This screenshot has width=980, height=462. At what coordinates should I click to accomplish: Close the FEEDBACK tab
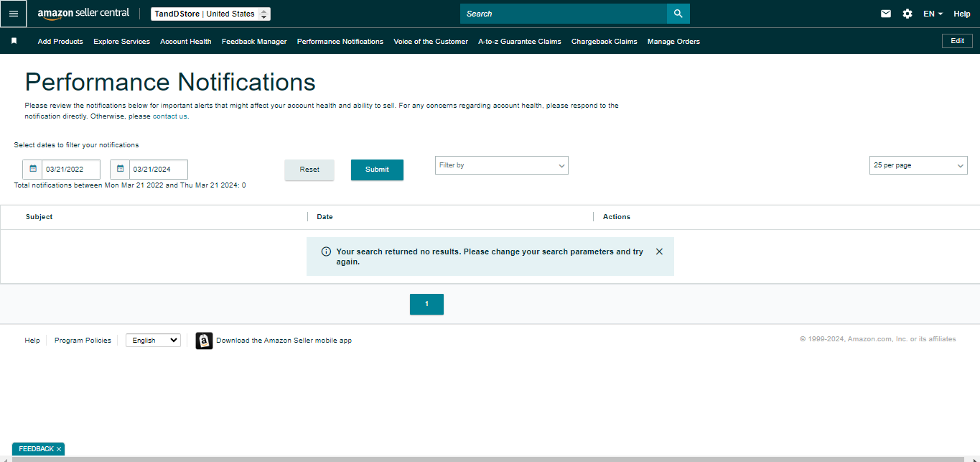pyautogui.click(x=59, y=449)
